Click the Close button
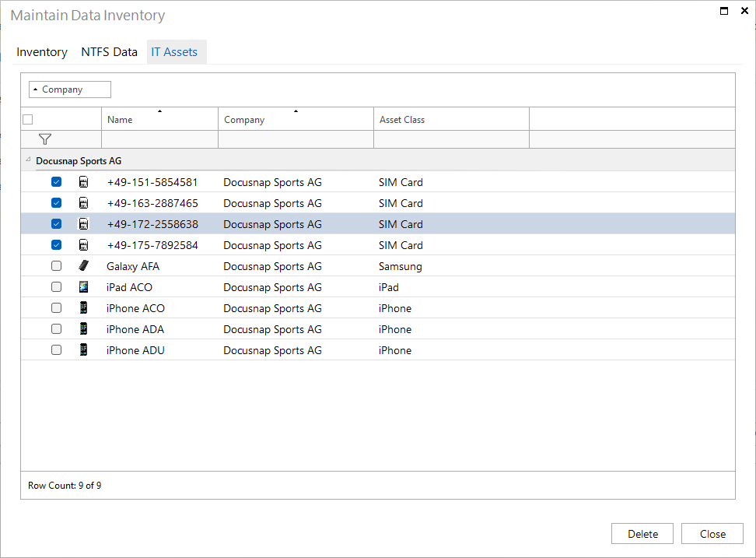Image resolution: width=756 pixels, height=558 pixels. point(712,534)
